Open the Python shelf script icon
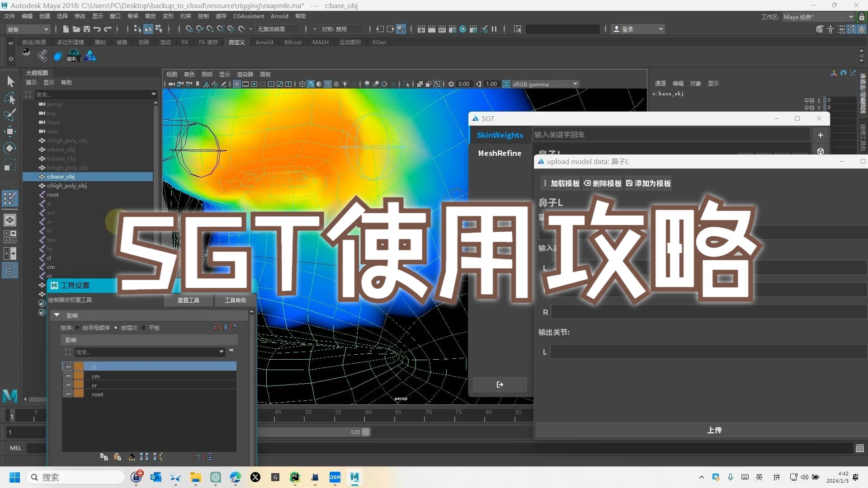 [x=26, y=53]
